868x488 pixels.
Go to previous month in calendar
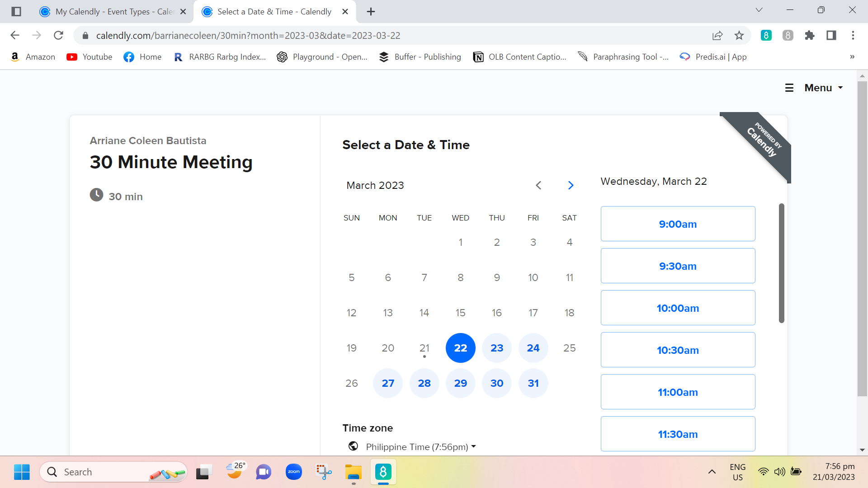(538, 185)
